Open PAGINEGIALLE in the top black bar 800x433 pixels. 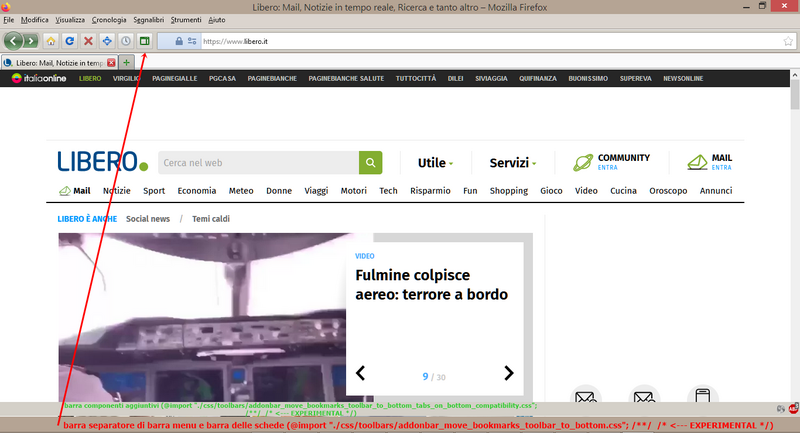pyautogui.click(x=174, y=79)
